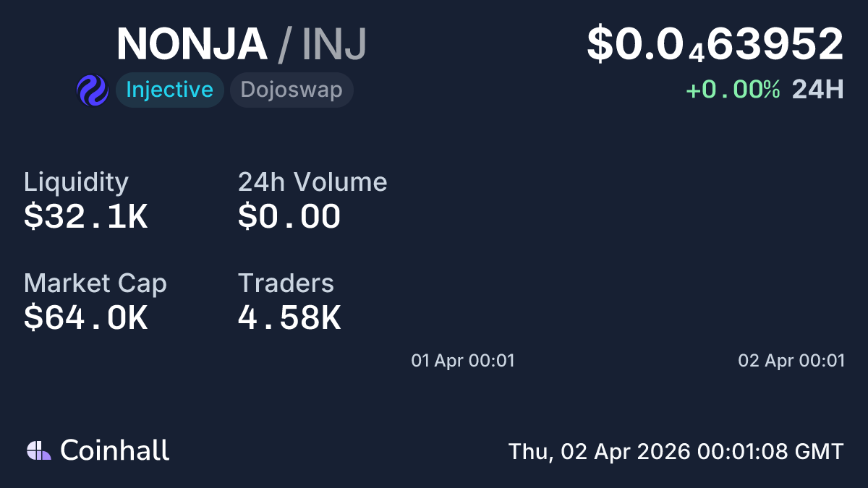This screenshot has height=488, width=868.
Task: Click the $64.0K market cap value
Action: (x=86, y=317)
